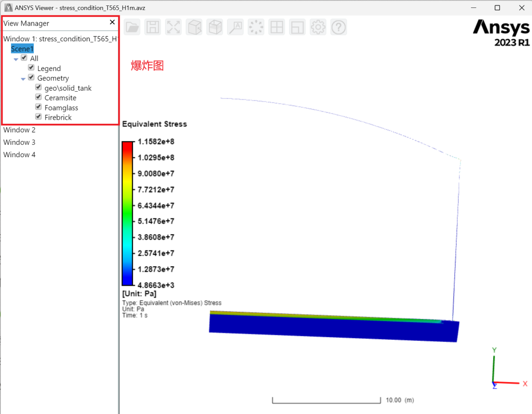Screen dimensions: 532x414
Task: Select the part selection cube icon
Action: (x=195, y=27)
